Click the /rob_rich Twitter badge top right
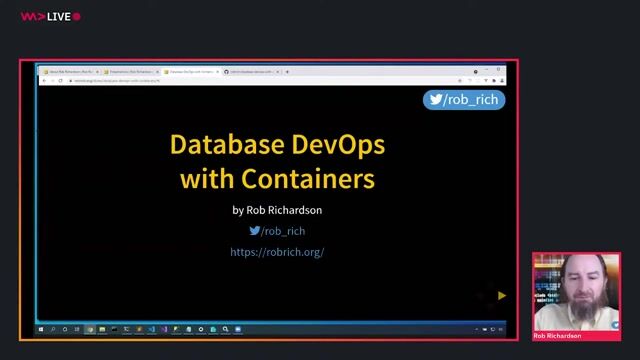 point(464,100)
